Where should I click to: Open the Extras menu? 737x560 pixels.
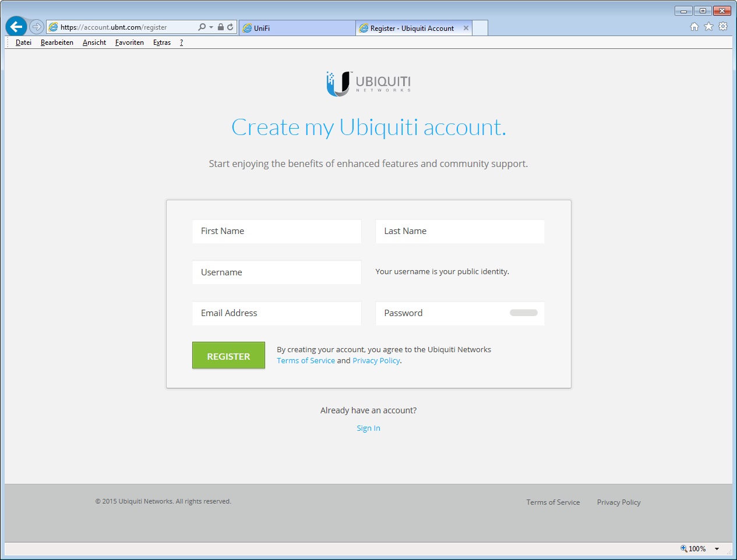(x=162, y=42)
